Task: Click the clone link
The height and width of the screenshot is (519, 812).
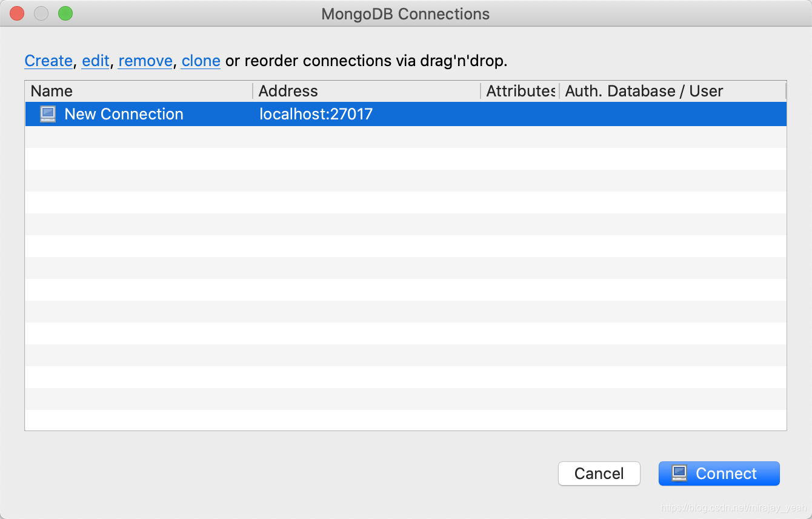Action: (201, 61)
